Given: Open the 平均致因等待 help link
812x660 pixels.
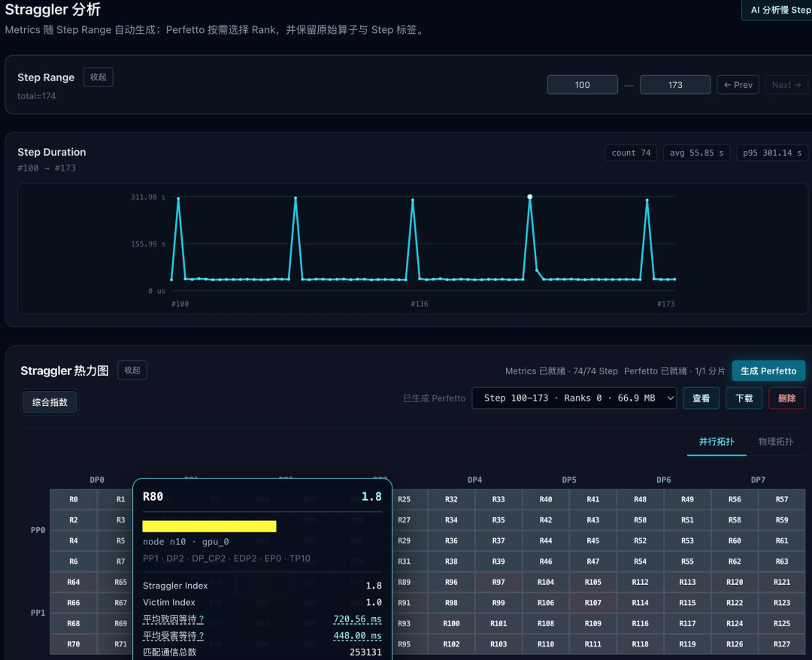Looking at the screenshot, I should [173, 619].
